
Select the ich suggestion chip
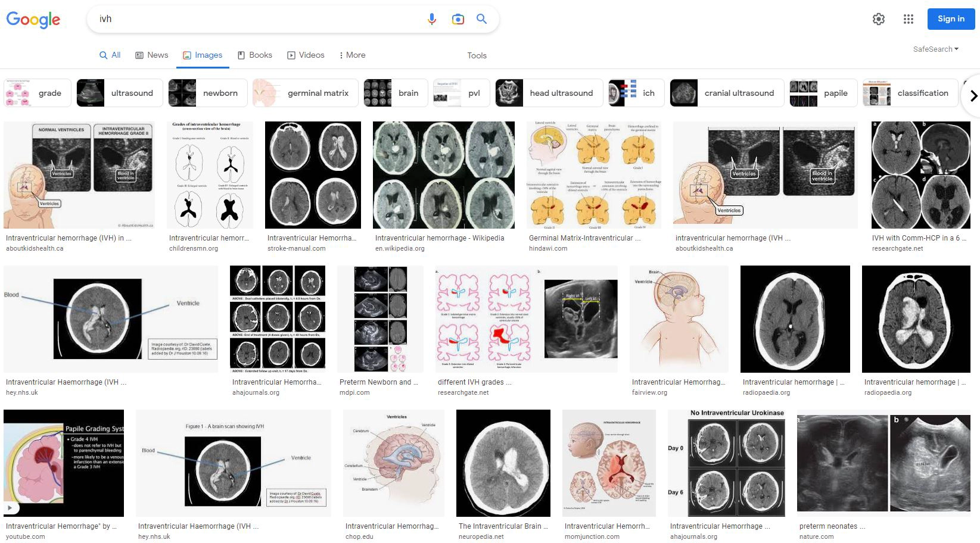click(x=636, y=93)
